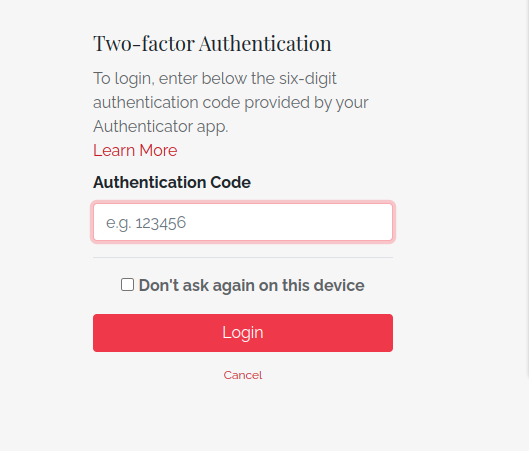Click the "e.g. 123456" placeholder text
Viewport: 529px width, 451px height.
pyautogui.click(x=146, y=223)
